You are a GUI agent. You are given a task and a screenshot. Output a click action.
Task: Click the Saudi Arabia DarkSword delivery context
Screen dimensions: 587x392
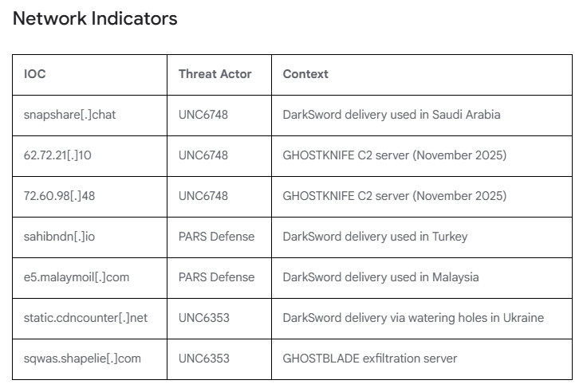pos(392,115)
